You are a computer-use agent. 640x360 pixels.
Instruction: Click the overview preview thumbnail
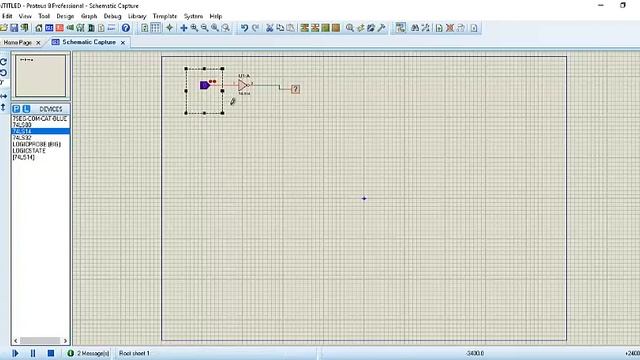[40, 76]
